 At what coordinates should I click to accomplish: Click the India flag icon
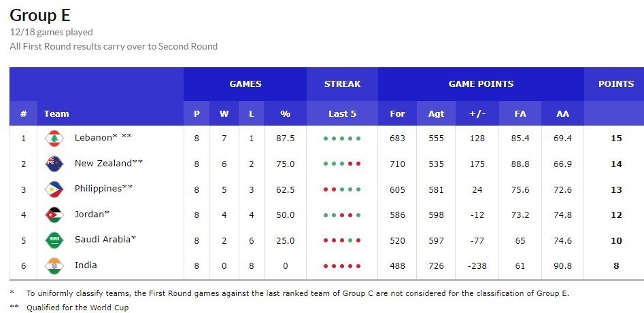[54, 265]
